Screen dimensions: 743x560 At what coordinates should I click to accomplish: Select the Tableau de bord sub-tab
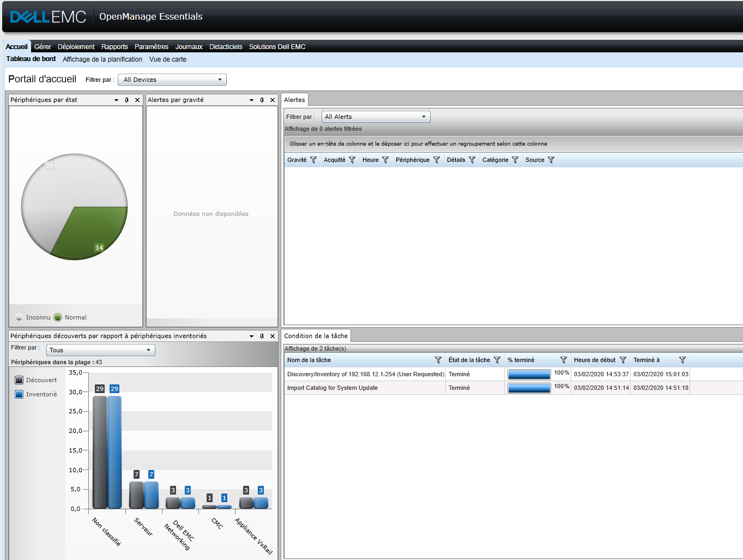click(31, 59)
